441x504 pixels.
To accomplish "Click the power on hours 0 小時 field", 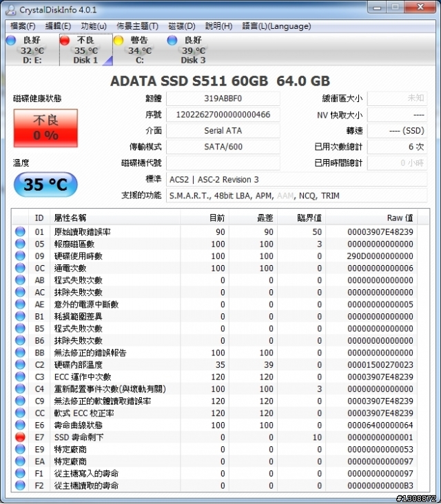I will click(x=398, y=163).
